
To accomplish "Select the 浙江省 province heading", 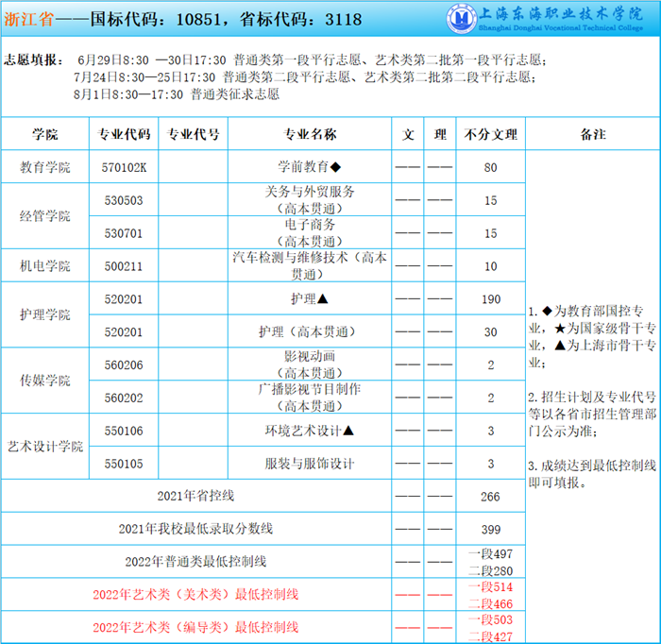I will [x=24, y=19].
